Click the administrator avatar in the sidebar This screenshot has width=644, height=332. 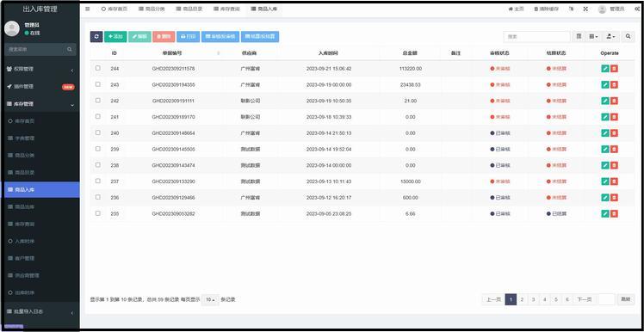[x=11, y=28]
